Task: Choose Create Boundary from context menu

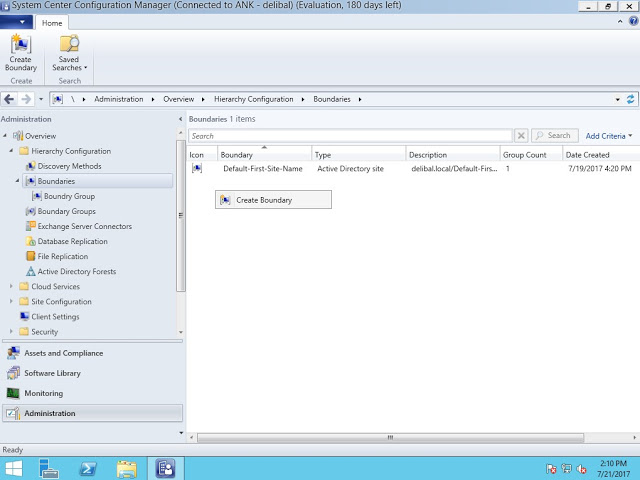Action: coord(264,200)
